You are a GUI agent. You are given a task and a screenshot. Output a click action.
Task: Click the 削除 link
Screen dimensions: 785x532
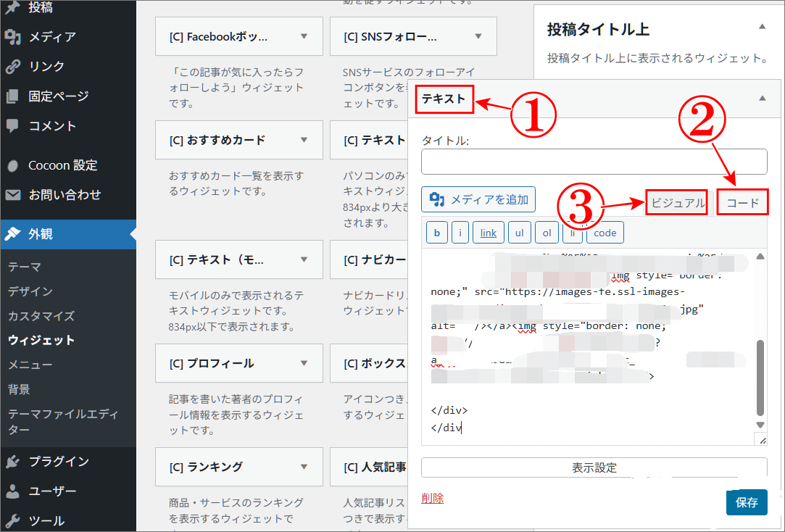[432, 498]
